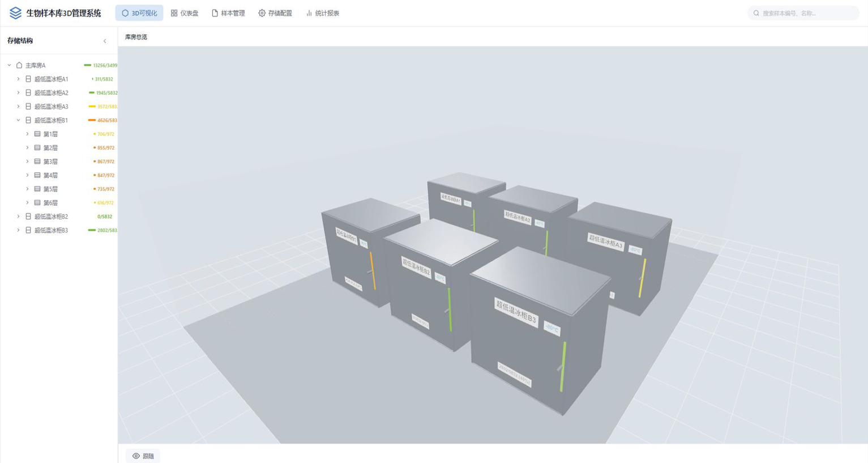This screenshot has height=463, width=868.
Task: Click the freezer icon beside 超低温冰柜A3
Action: click(28, 107)
